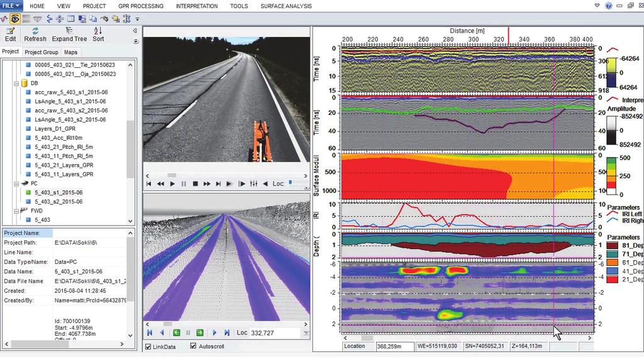Click the 61_Dep orange legend swatch

(613, 263)
